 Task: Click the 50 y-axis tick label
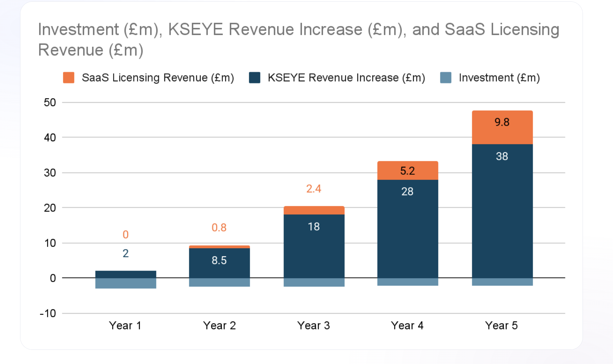[50, 102]
